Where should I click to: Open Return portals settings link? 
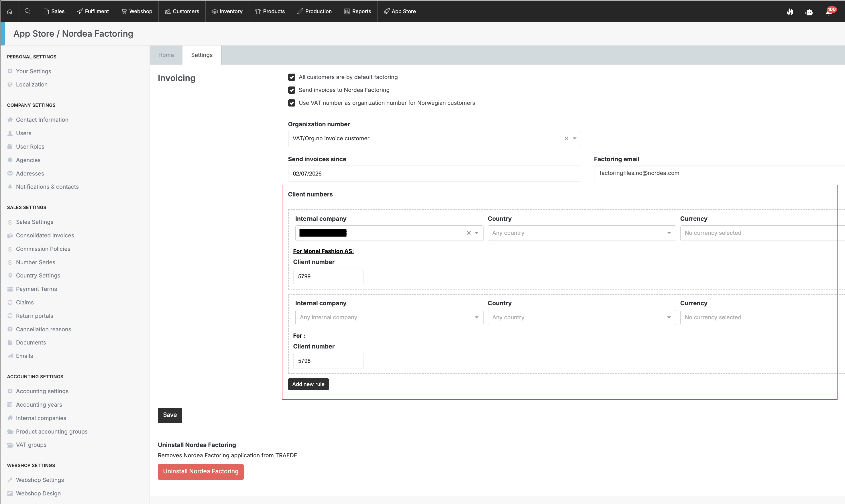[x=35, y=316]
